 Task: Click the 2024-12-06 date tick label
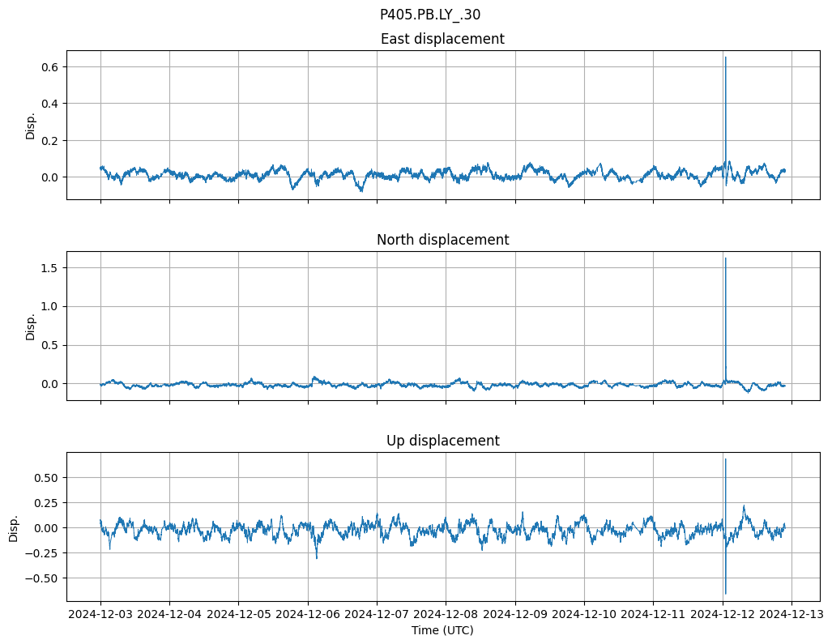pyautogui.click(x=308, y=615)
